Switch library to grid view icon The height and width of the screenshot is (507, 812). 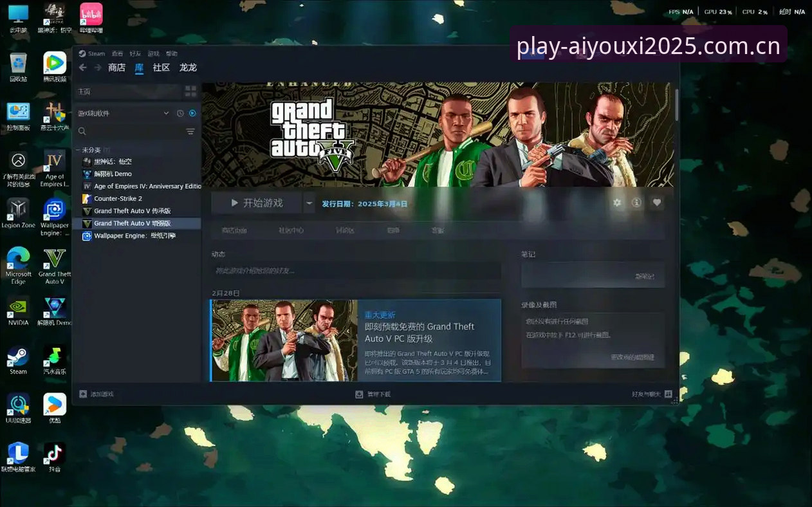[x=190, y=91]
